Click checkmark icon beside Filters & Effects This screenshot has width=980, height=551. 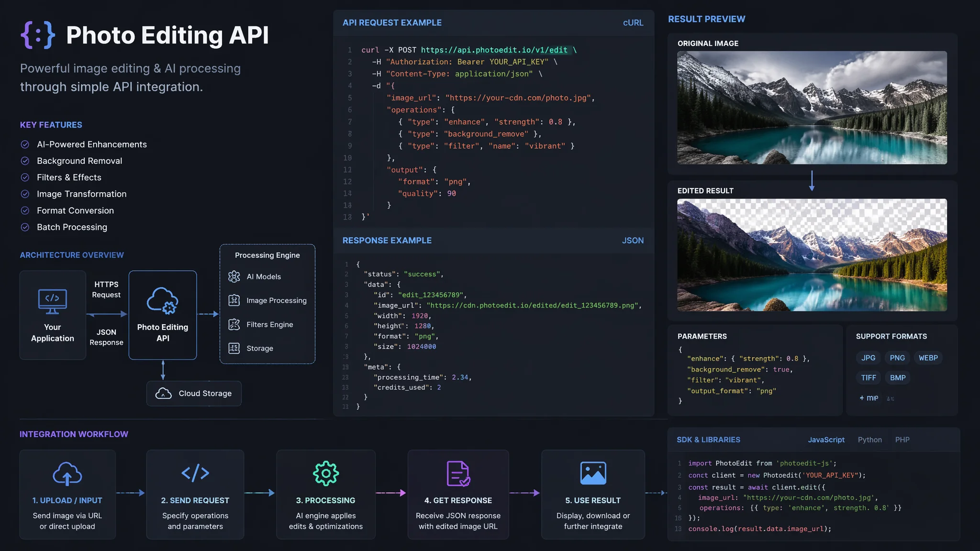pos(25,177)
